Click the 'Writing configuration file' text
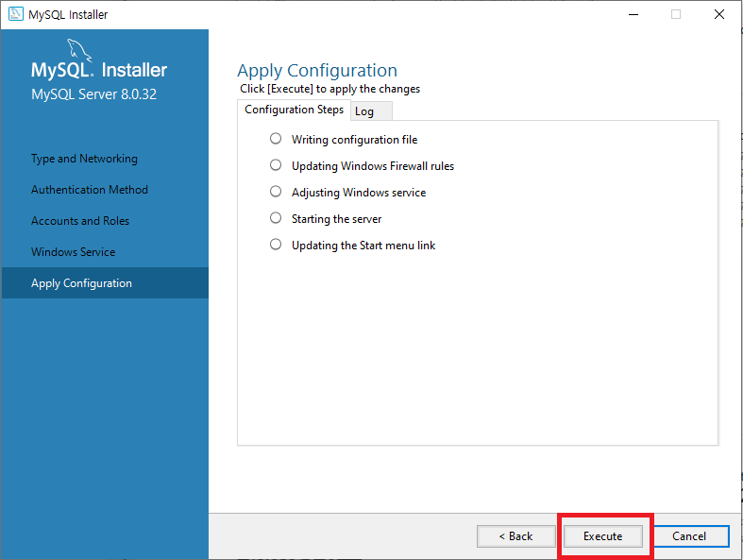Screen dimensions: 743x560 (x=354, y=140)
